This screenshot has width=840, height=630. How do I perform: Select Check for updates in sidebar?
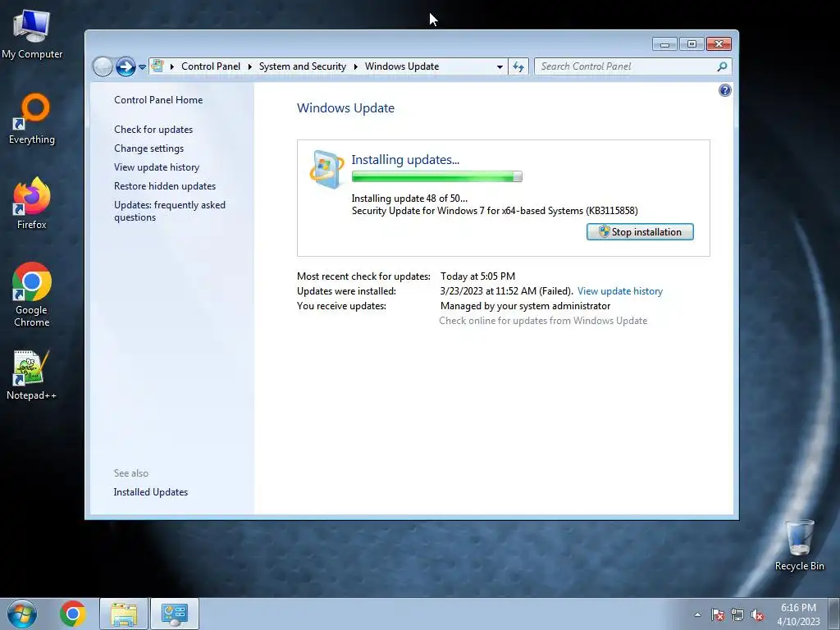click(153, 129)
